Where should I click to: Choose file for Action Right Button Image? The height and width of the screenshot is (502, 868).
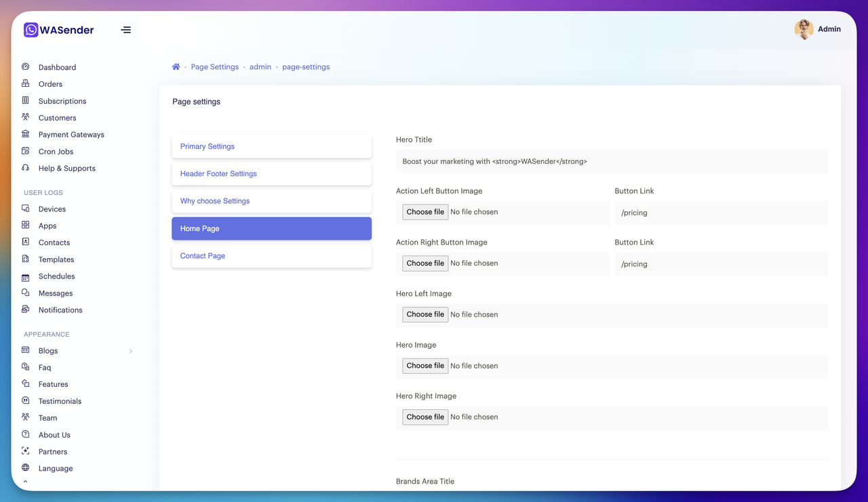pyautogui.click(x=425, y=264)
